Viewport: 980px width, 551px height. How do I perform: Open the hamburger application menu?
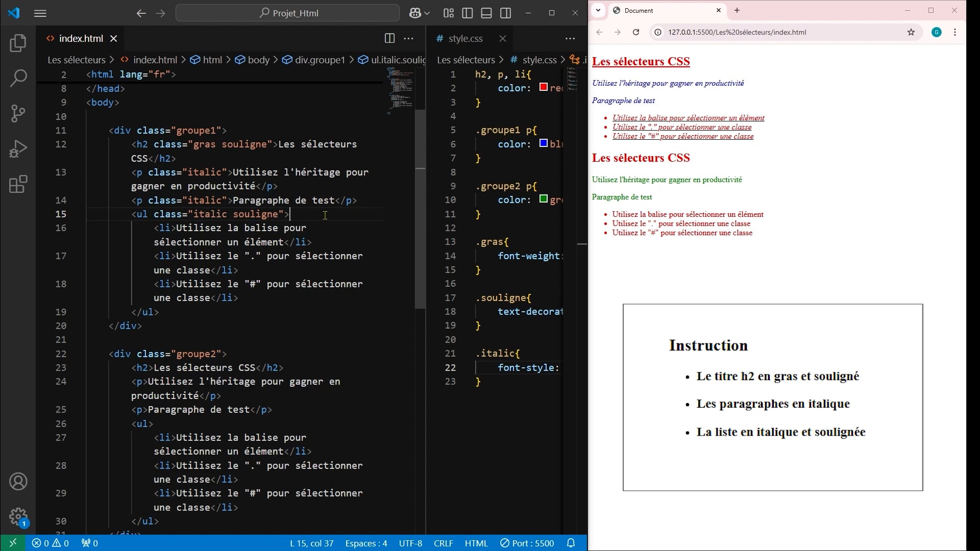click(x=40, y=13)
